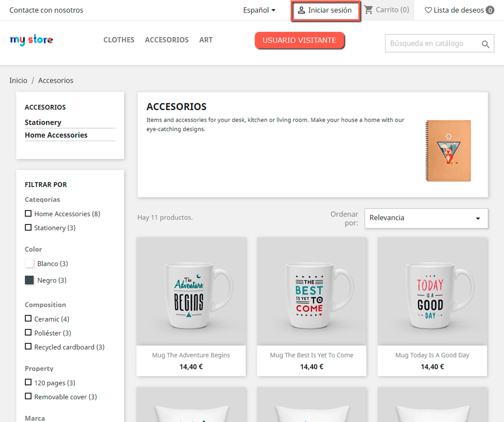Image resolution: width=504 pixels, height=422 pixels.
Task: Follow the Contacte con nosotros link
Action: [46, 10]
